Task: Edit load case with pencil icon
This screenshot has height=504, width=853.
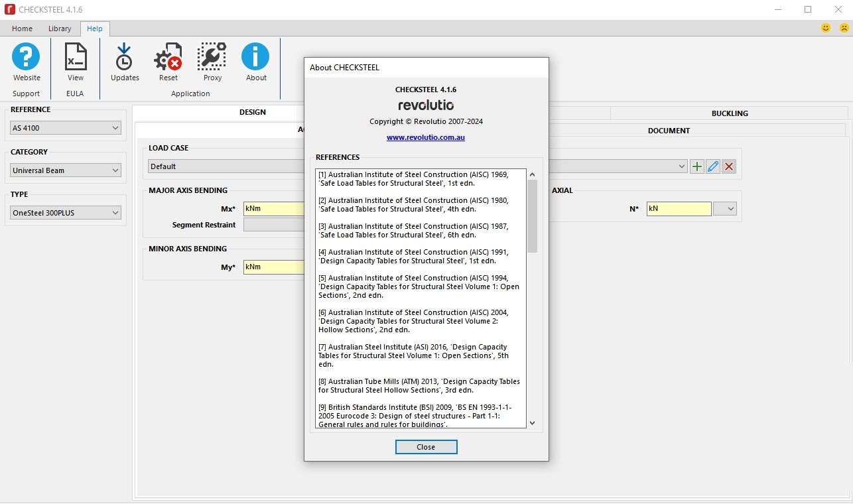Action: tap(713, 166)
